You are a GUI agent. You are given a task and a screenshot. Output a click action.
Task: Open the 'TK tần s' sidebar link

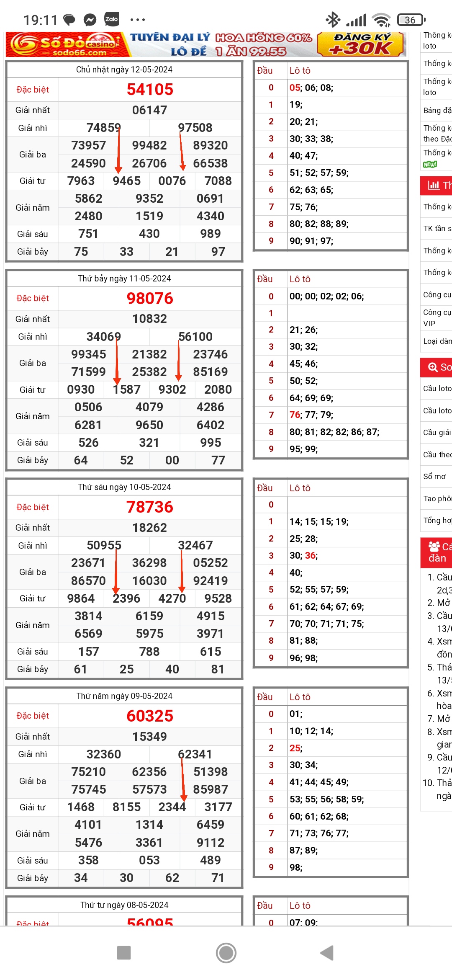point(437,228)
